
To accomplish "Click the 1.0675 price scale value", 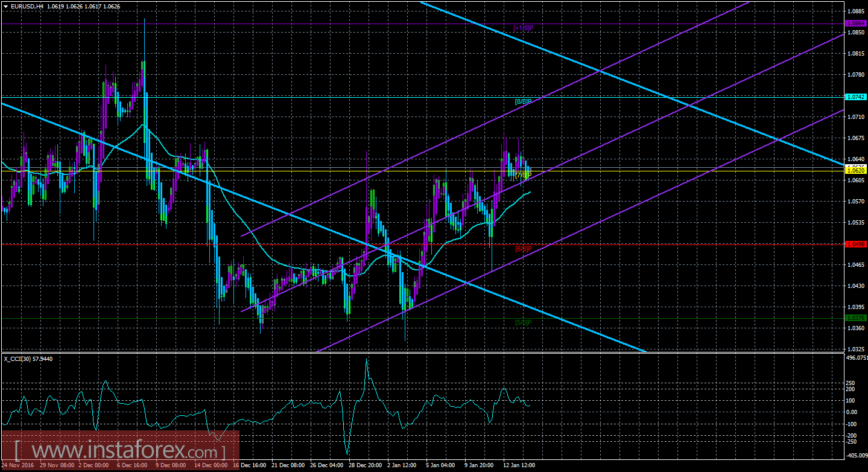I will click(857, 138).
